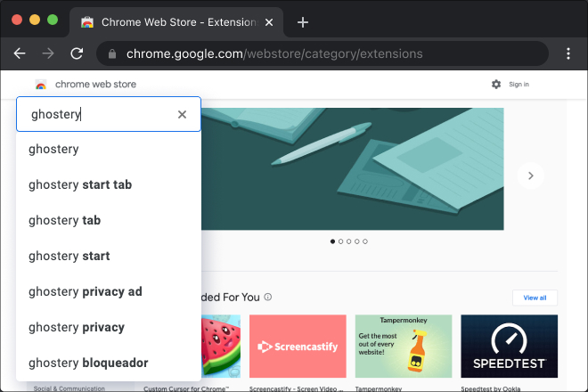Advance carousel with the right arrow
588x392 pixels.
click(x=531, y=176)
